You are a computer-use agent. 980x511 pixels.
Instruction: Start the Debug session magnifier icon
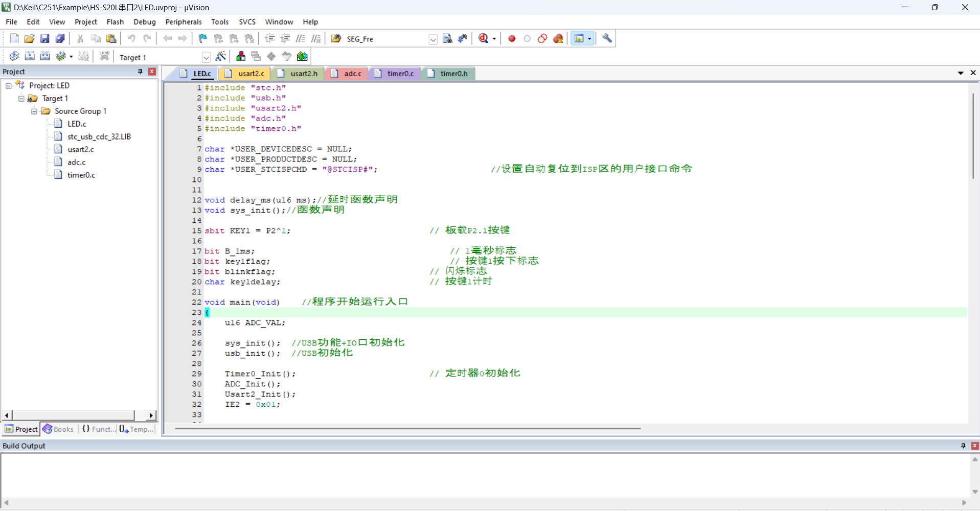pos(484,38)
